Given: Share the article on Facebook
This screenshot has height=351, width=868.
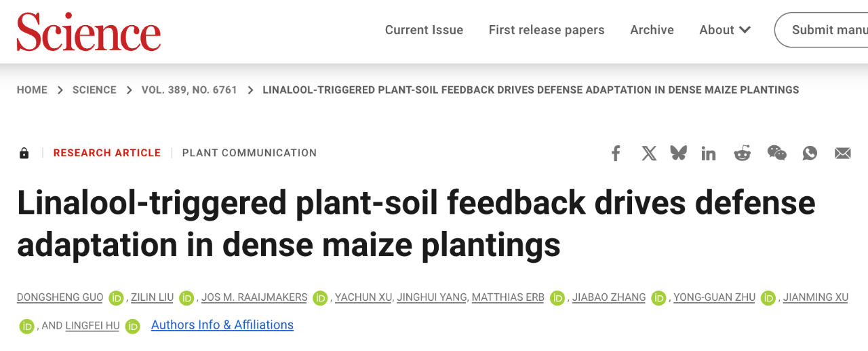Looking at the screenshot, I should (616, 153).
